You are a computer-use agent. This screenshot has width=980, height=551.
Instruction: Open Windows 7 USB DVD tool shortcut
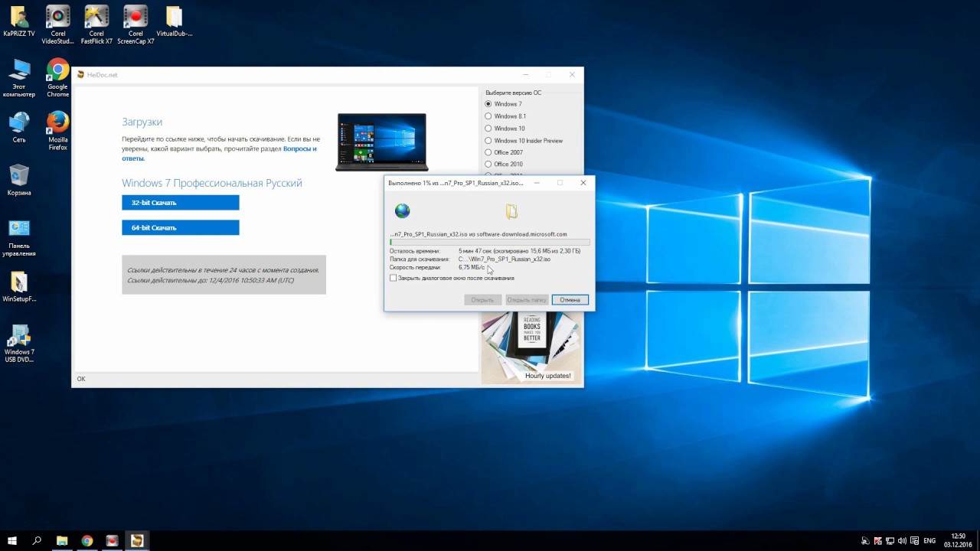[19, 344]
